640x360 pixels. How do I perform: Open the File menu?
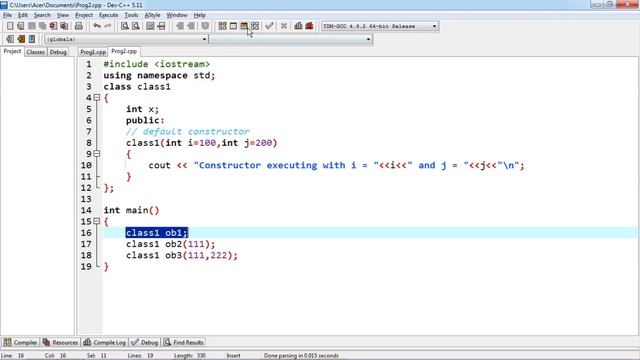[7, 15]
